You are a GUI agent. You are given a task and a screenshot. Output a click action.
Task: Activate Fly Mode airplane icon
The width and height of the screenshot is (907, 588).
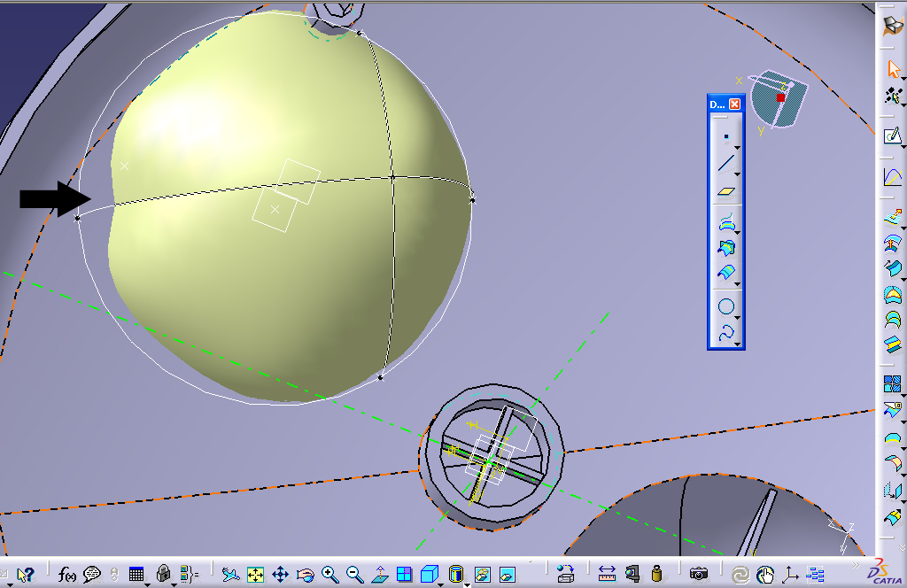[230, 574]
